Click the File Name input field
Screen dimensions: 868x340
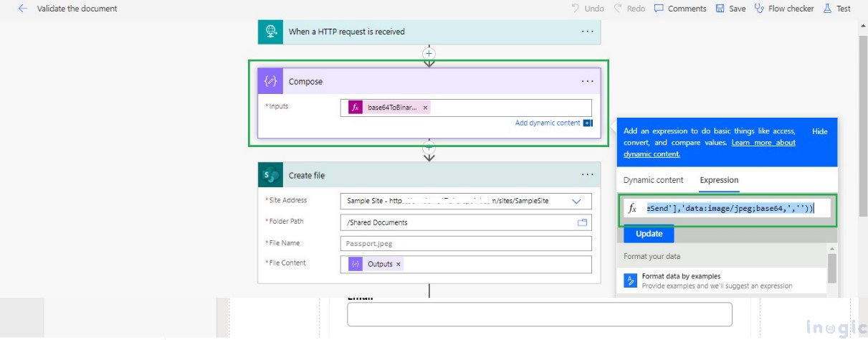[466, 244]
